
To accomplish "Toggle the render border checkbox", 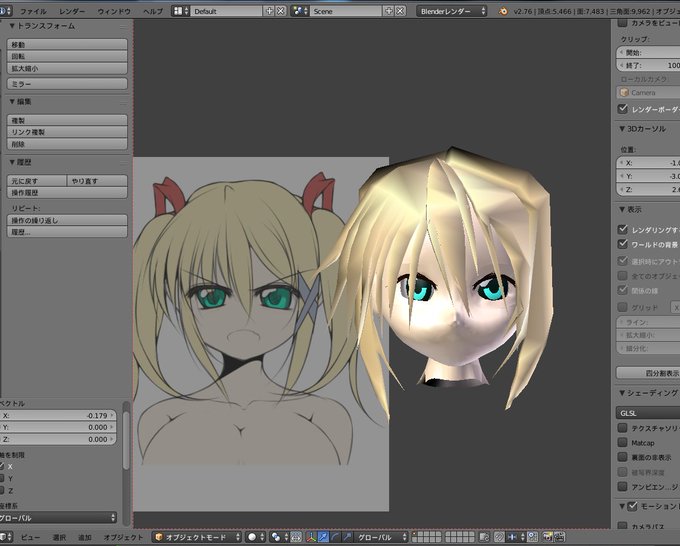I will [x=623, y=108].
